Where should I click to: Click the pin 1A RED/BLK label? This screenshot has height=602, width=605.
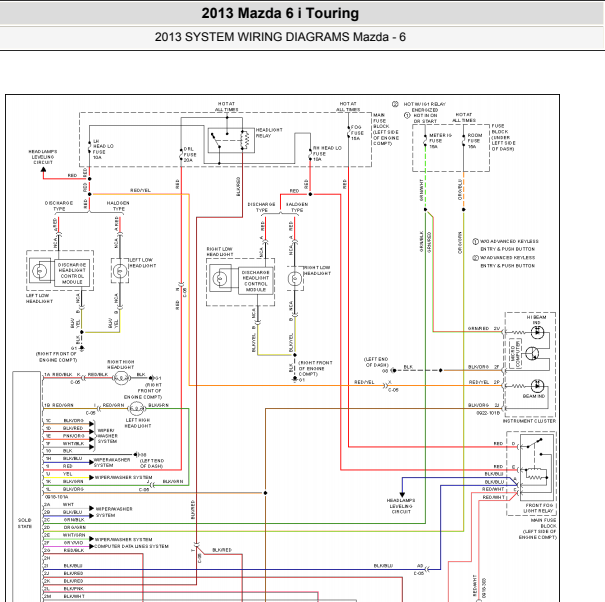tap(58, 375)
